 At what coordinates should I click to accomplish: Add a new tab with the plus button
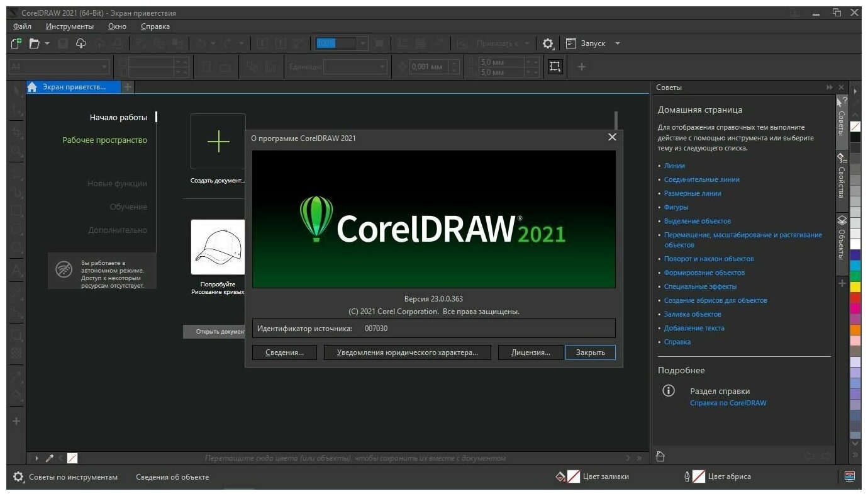(x=128, y=87)
